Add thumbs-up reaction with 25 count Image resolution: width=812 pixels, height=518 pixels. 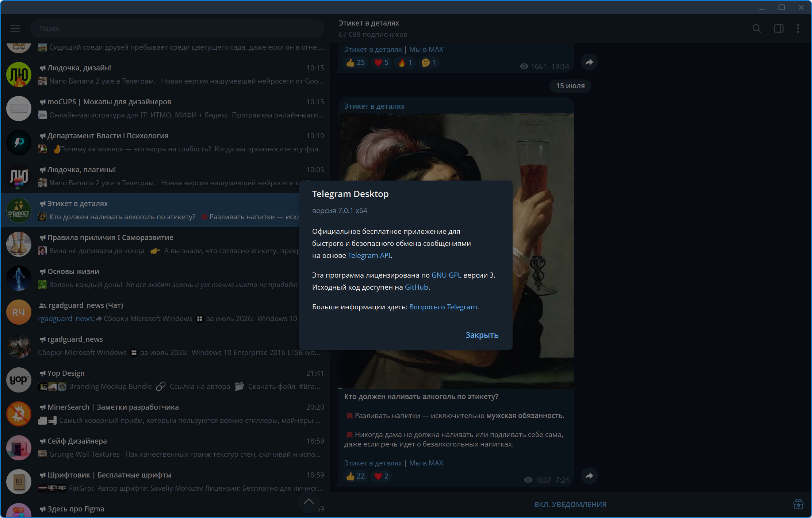[355, 62]
